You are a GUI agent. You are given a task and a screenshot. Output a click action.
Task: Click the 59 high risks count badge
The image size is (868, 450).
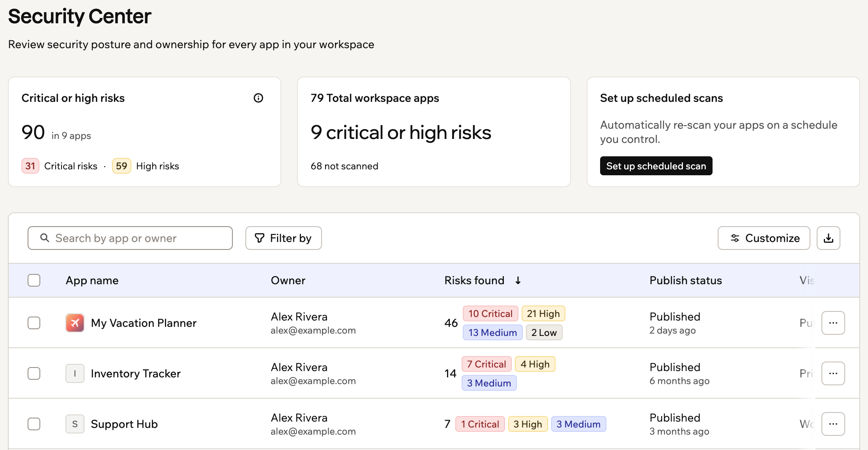click(122, 166)
